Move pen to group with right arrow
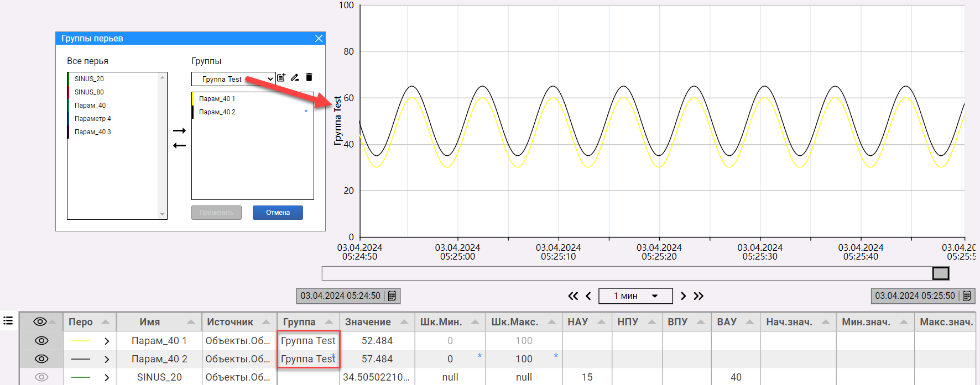Viewport: 980px width, 385px height. click(x=179, y=131)
